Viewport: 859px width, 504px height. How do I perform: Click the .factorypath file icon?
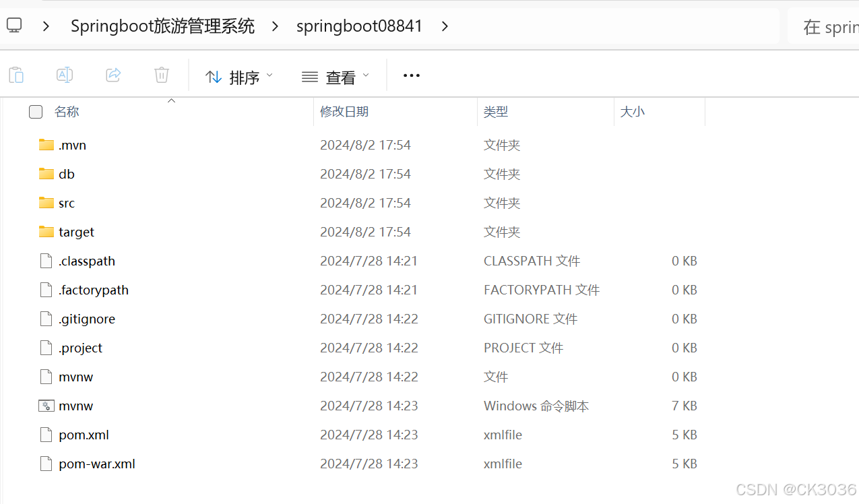pos(46,290)
